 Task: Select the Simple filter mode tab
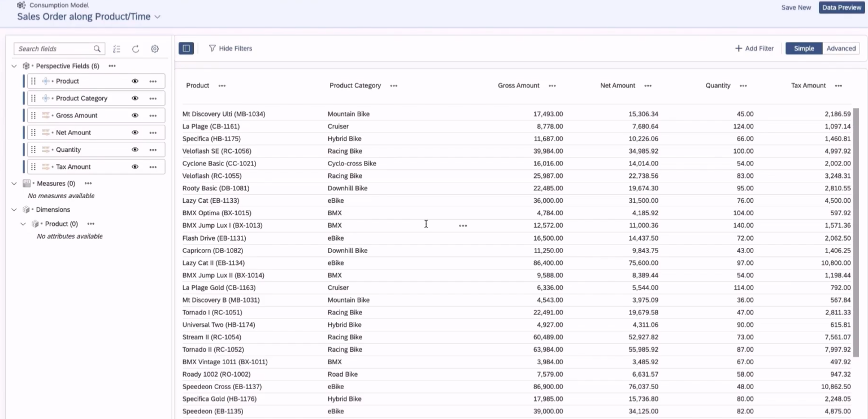tap(804, 48)
